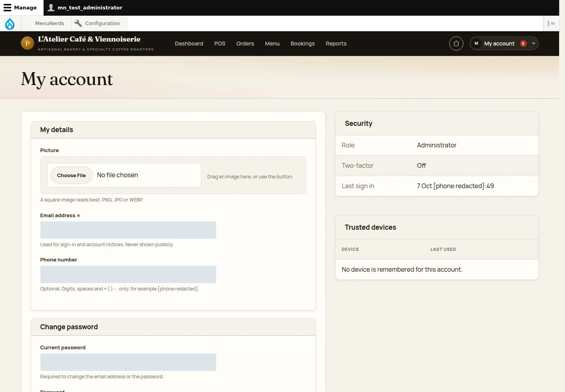565x392 pixels.
Task: Click the L'Atelier Café & Viennoiserie site title
Action: (89, 39)
